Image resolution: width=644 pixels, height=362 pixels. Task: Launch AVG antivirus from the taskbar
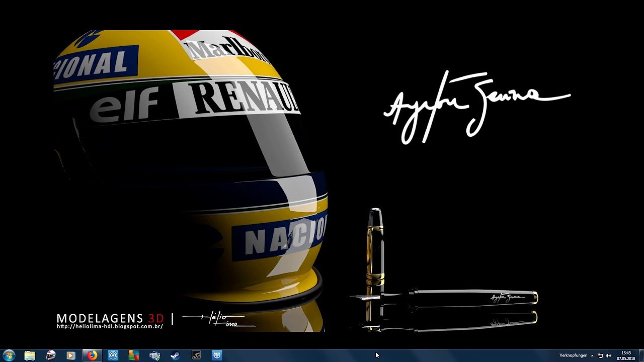click(x=133, y=355)
